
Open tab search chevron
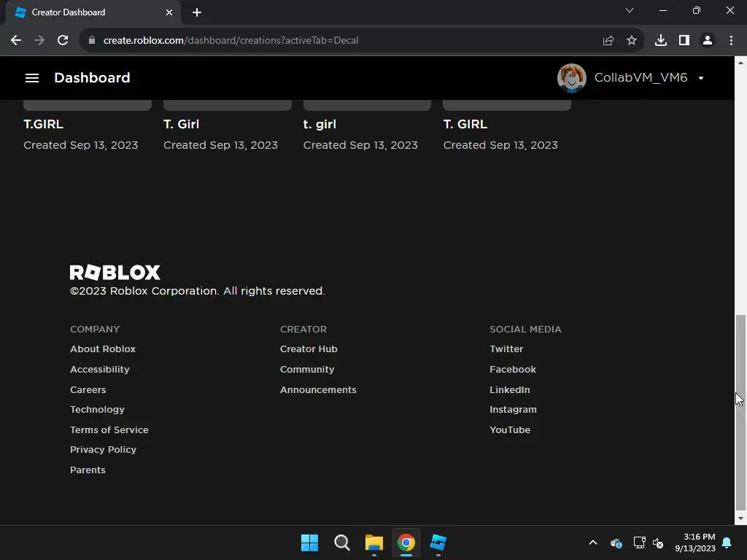coord(630,10)
